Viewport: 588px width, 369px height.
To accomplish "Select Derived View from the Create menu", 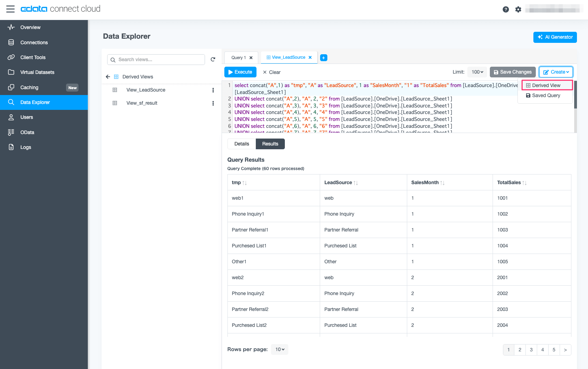I will [546, 85].
